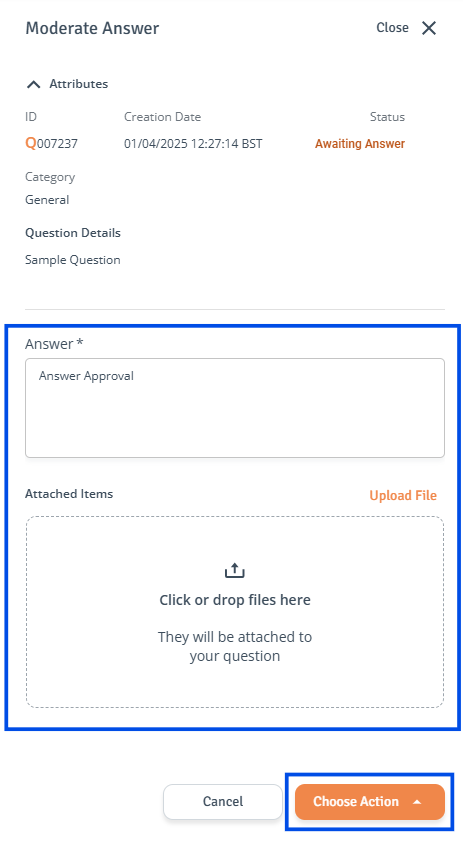Select the Close text label
Screen dimensions: 463x843
pos(392,27)
